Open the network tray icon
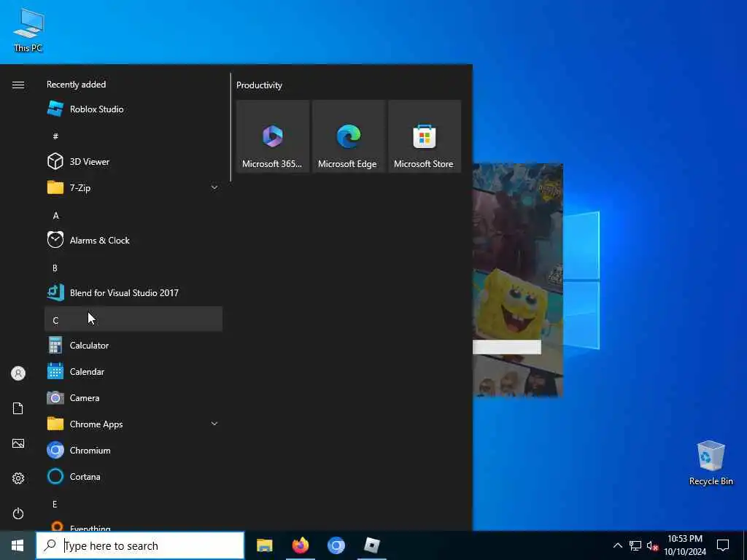This screenshot has width=747, height=560. pyautogui.click(x=635, y=545)
